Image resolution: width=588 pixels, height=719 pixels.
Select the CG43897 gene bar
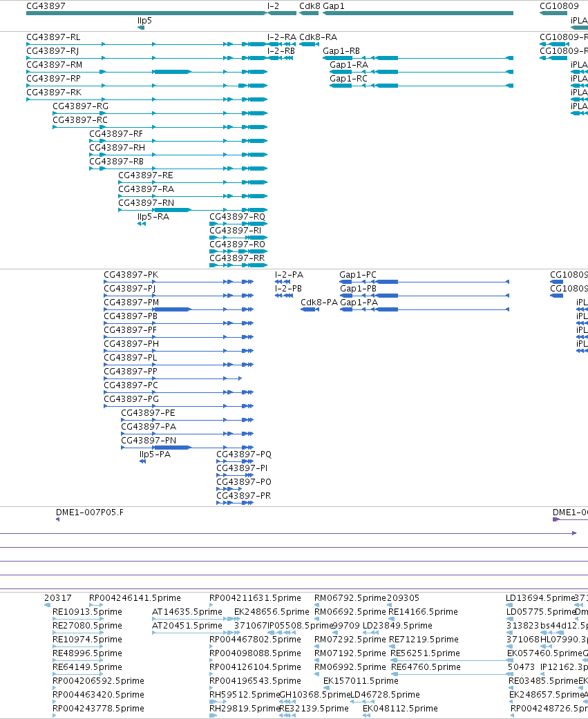tap(146, 13)
